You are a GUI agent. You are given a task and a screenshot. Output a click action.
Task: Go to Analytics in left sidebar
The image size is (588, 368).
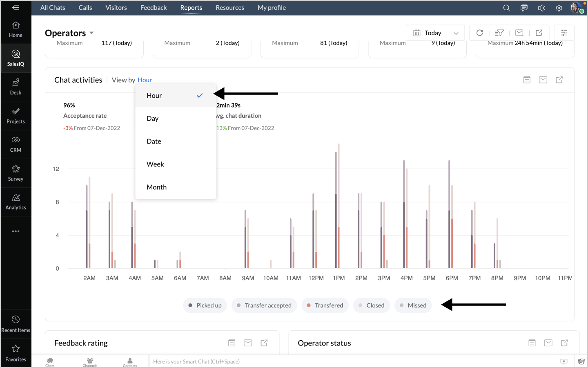[x=16, y=202]
